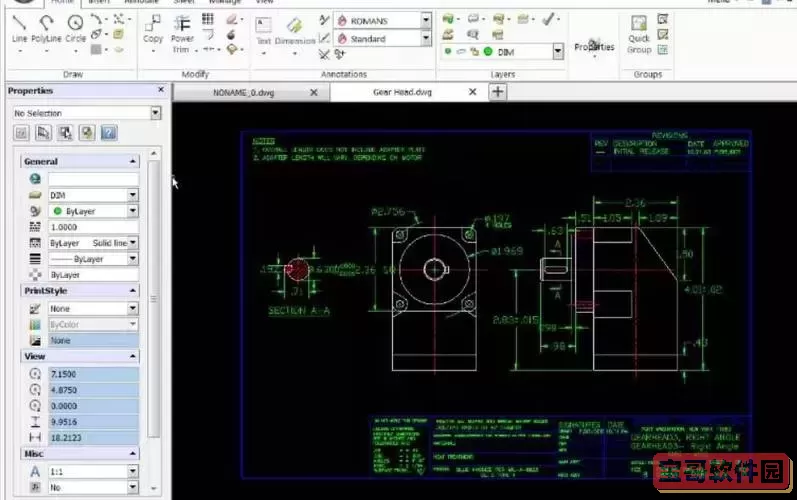Open the 1:1 annotation scale dropdown
Image resolution: width=797 pixels, height=500 pixels.
coord(133,472)
